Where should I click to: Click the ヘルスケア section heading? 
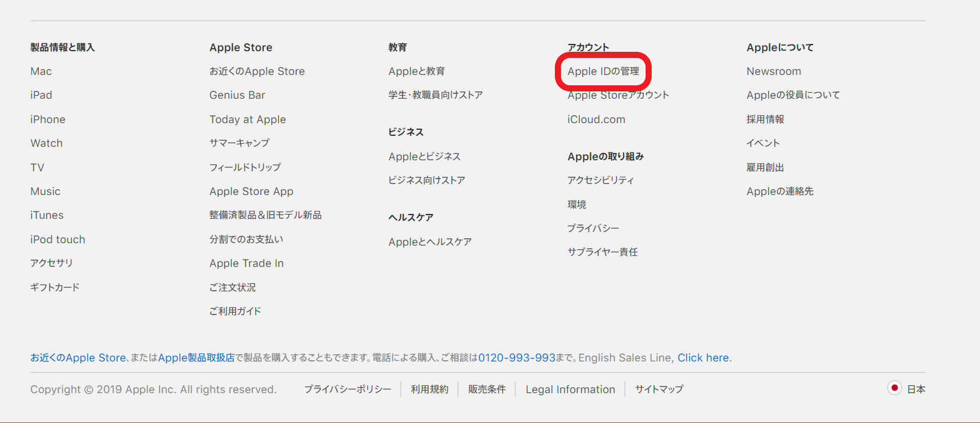411,218
